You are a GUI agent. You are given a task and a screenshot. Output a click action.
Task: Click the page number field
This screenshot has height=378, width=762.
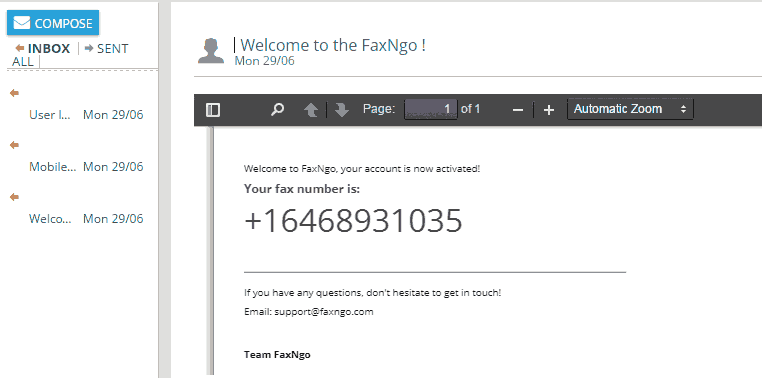coord(431,109)
